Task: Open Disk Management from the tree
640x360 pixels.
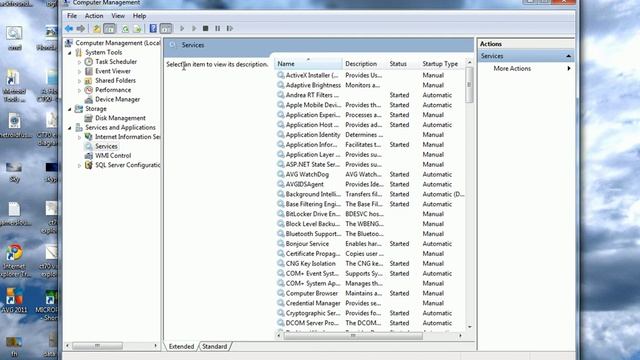Action: pyautogui.click(x=120, y=118)
